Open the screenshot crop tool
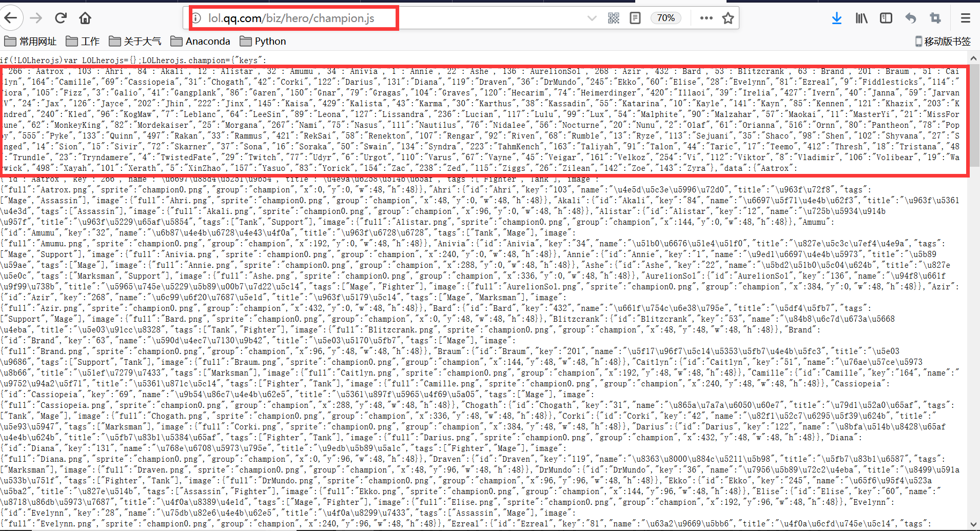Image resolution: width=980 pixels, height=531 pixels. 935,18
